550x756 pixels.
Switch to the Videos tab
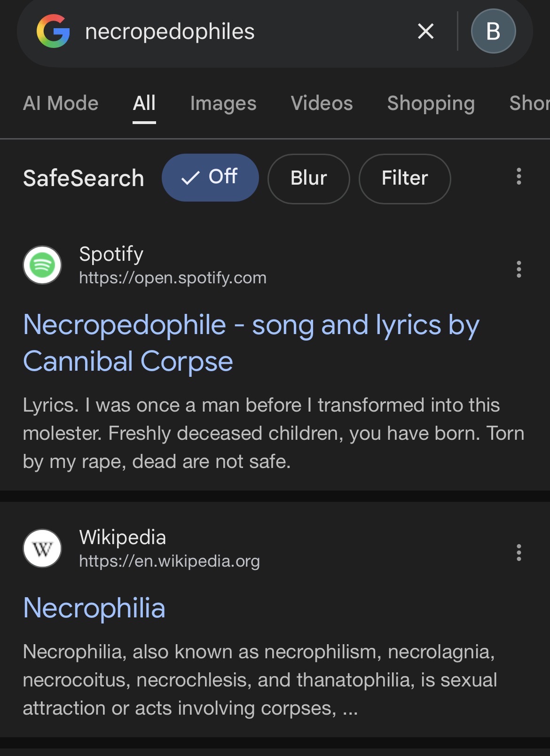322,103
